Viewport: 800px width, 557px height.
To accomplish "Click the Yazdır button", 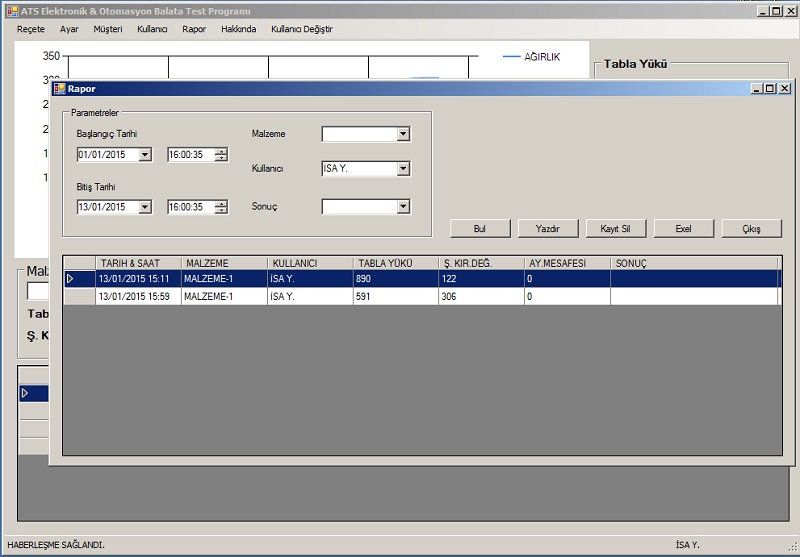I will (x=547, y=229).
